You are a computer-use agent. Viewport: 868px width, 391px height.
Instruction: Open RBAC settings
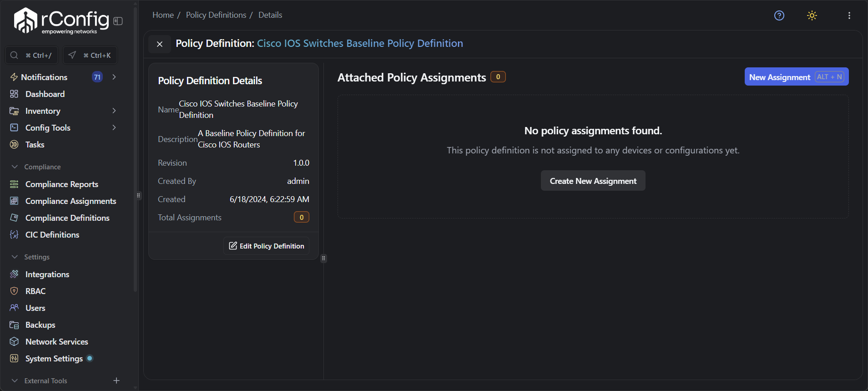pos(35,291)
